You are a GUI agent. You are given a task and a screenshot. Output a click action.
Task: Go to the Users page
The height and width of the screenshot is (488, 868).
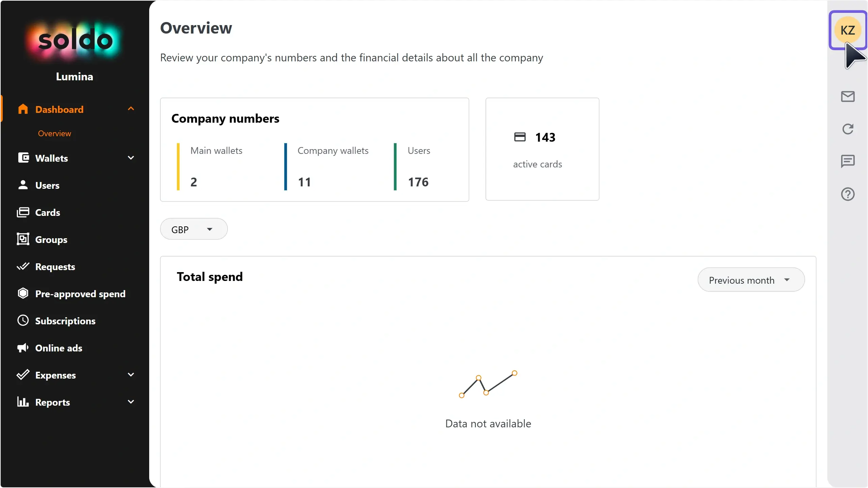point(47,185)
